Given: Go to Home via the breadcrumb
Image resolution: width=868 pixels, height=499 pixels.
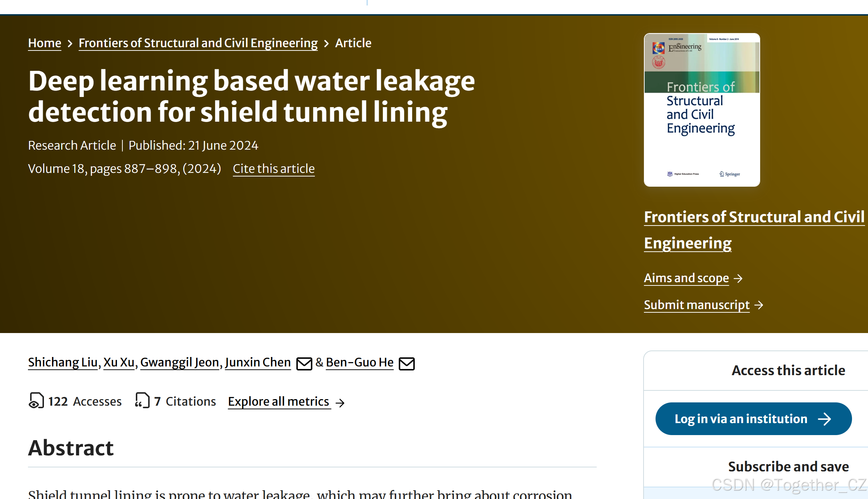Looking at the screenshot, I should pyautogui.click(x=44, y=43).
